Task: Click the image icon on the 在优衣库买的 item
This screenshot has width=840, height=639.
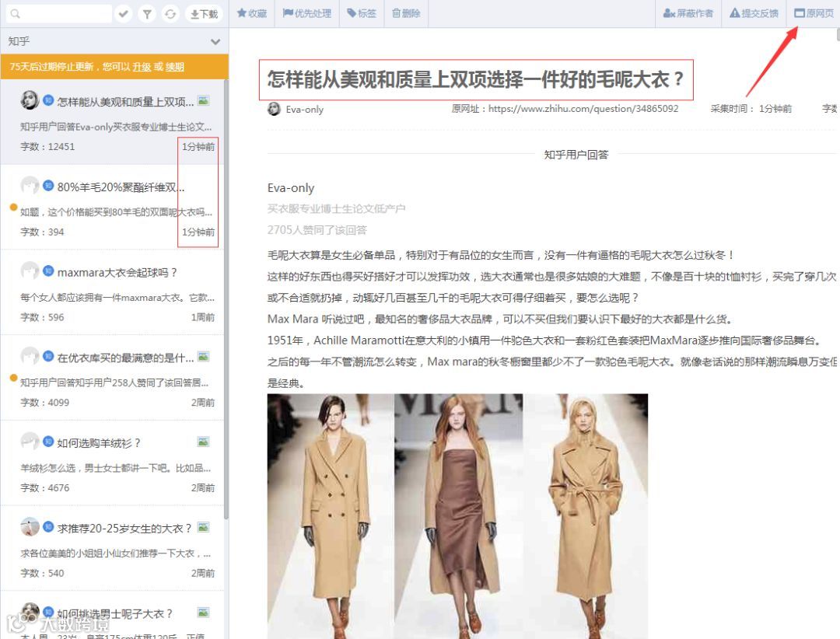Action: [203, 357]
